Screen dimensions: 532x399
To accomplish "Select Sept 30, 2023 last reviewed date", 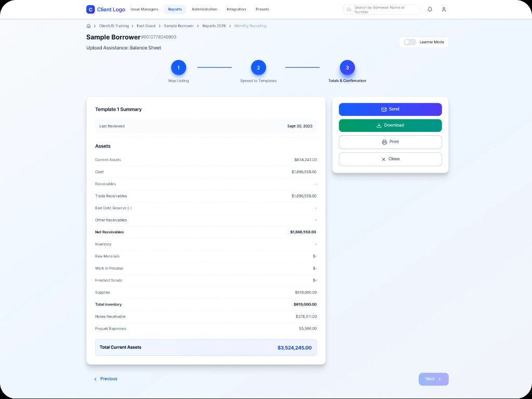I will pyautogui.click(x=300, y=126).
